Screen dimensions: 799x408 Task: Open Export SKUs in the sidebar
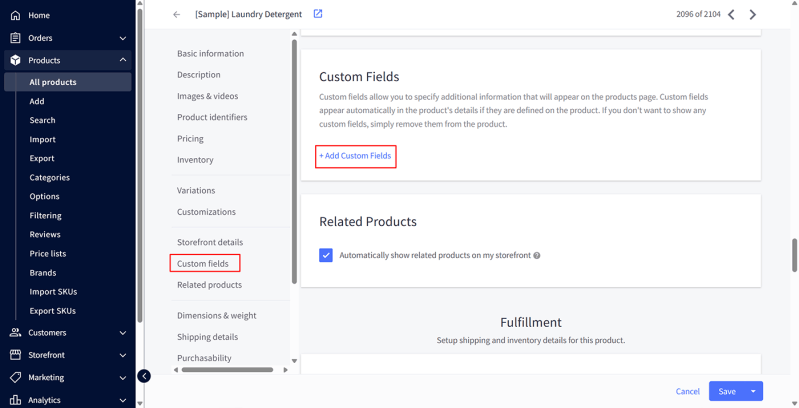point(52,311)
